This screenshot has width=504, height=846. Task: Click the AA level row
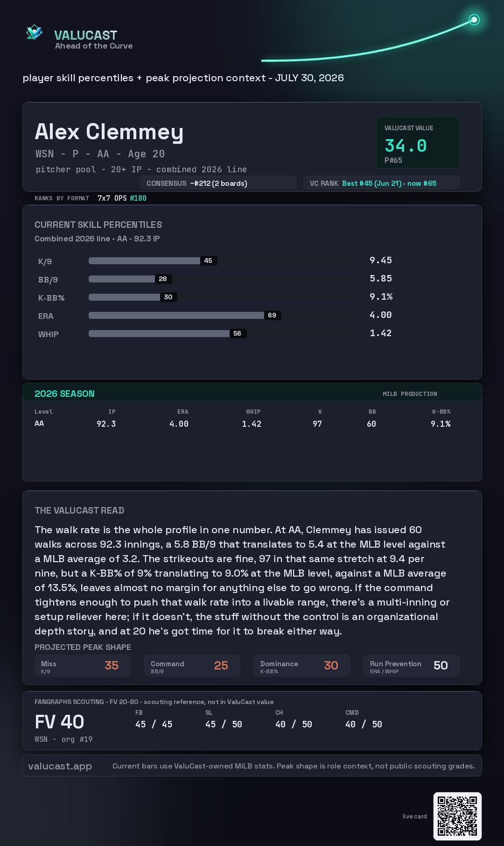(x=243, y=423)
